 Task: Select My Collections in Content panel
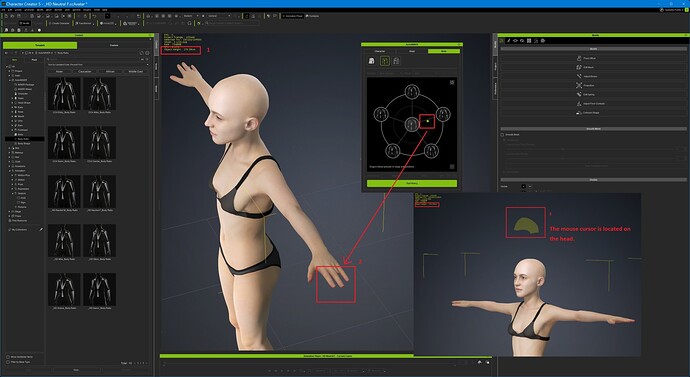[x=19, y=230]
